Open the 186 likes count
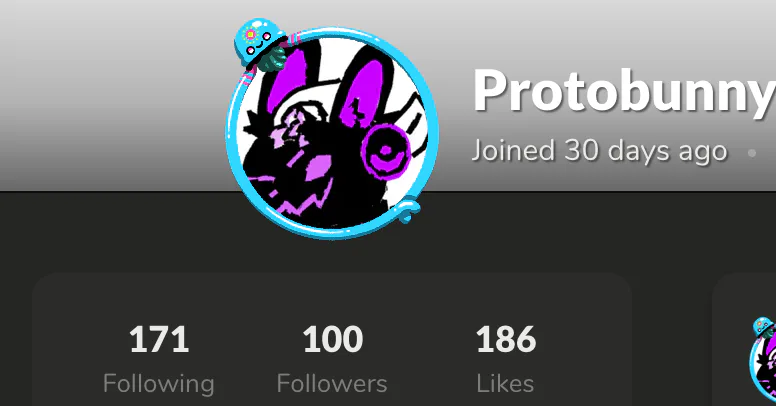 coord(506,340)
